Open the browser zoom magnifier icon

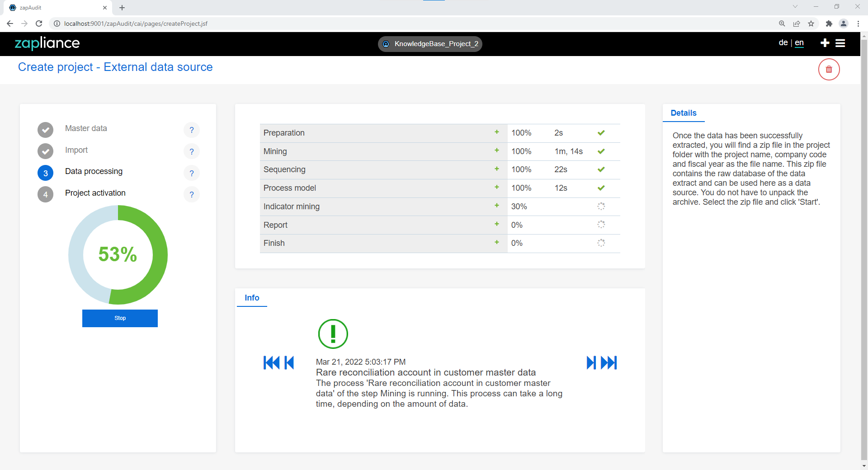782,23
